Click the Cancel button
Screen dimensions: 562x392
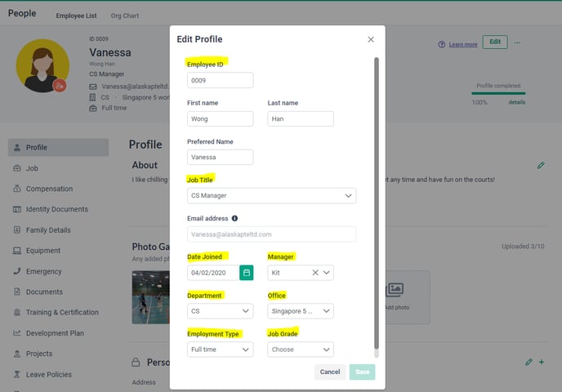(x=330, y=372)
